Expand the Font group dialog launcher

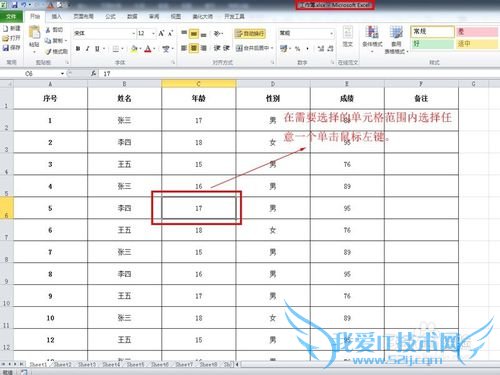[x=173, y=62]
